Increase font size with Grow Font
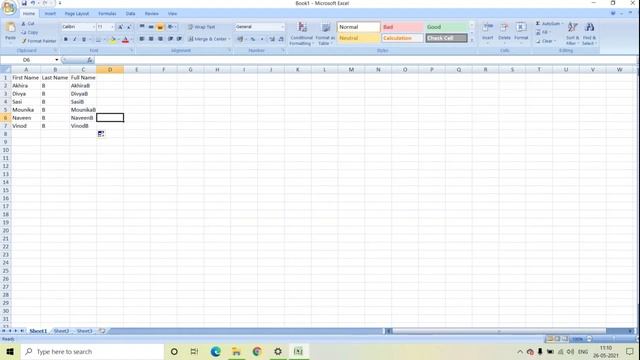This screenshot has width=640, height=360. point(120,27)
